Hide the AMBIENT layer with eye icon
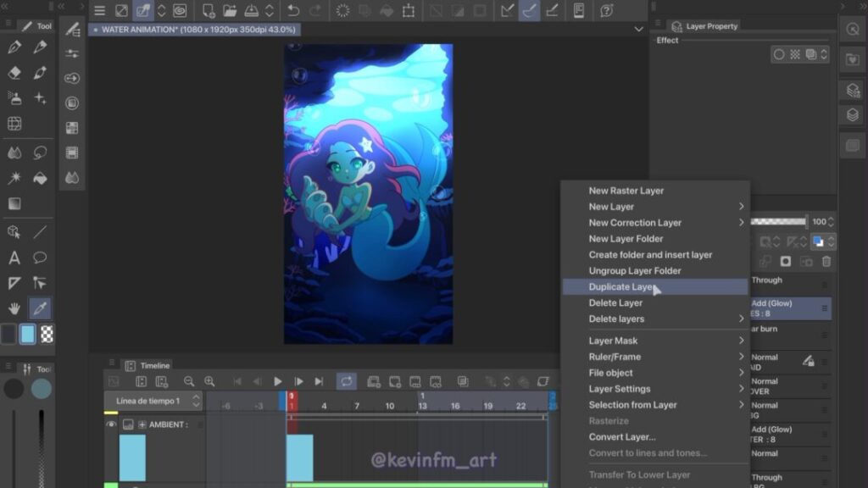Screen dimensions: 868x488 111,424
